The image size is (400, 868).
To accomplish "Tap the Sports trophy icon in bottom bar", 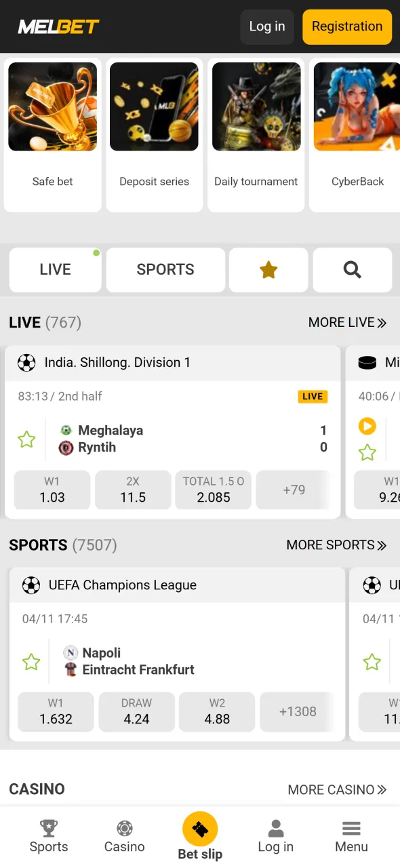I will [48, 829].
